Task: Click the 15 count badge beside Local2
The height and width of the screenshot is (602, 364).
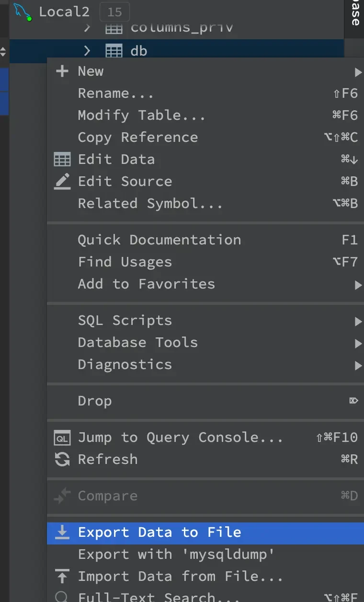Action: (x=114, y=12)
